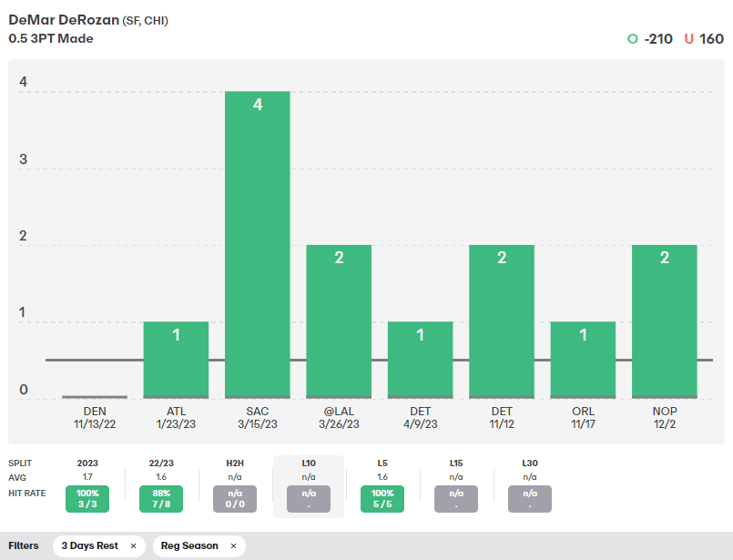This screenshot has height=560, width=733.
Task: Click the Over -210 odds
Action: pyautogui.click(x=650, y=39)
